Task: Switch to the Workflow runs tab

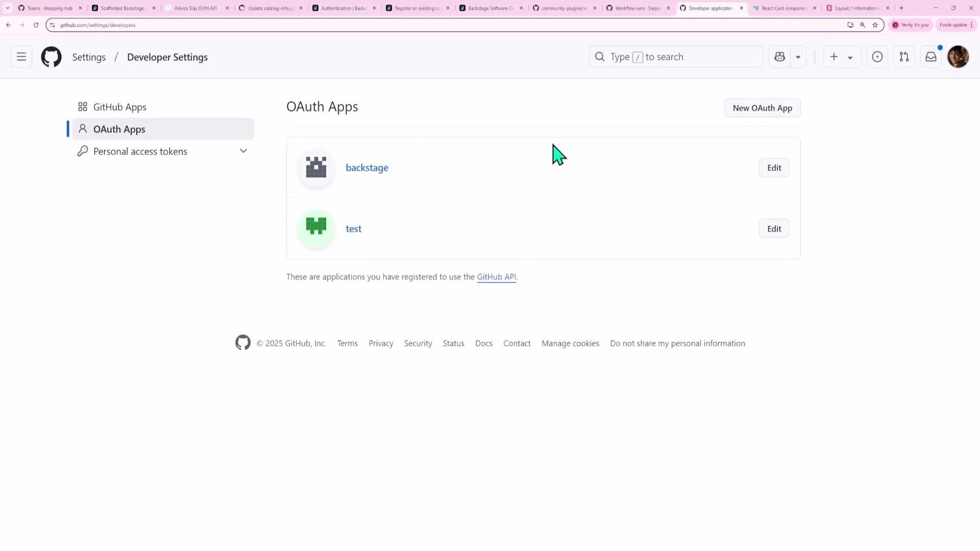Action: click(x=638, y=8)
